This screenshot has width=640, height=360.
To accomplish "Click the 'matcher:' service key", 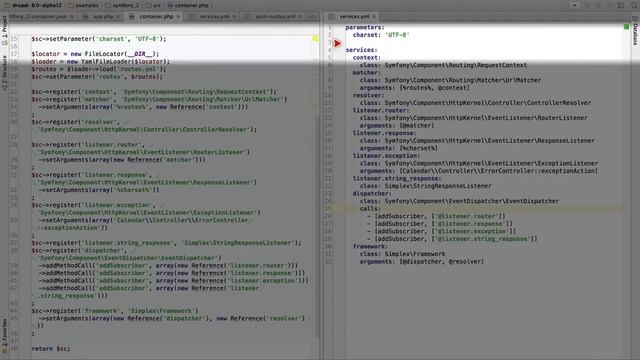I will 366,73.
